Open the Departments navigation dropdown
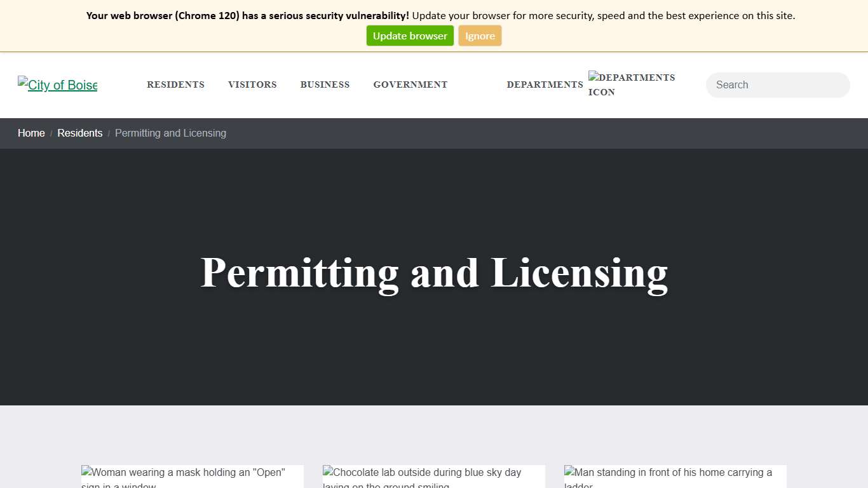Image resolution: width=868 pixels, height=488 pixels. tap(545, 85)
